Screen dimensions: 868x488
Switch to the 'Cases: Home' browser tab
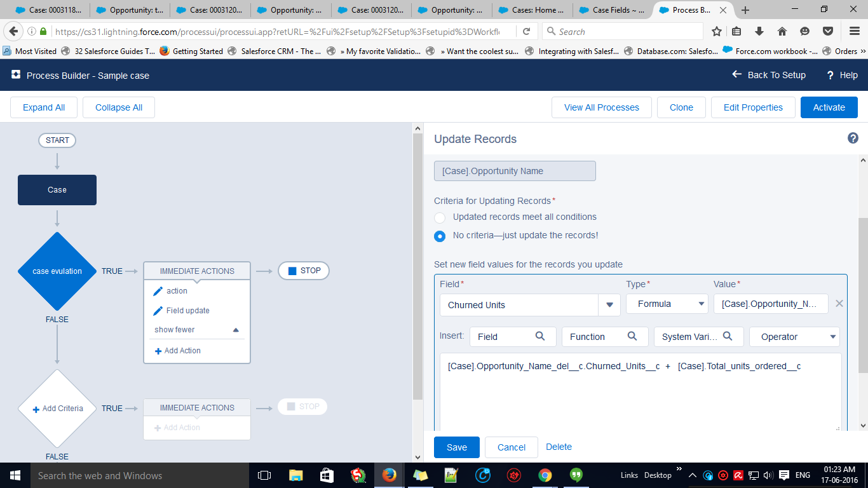click(531, 10)
